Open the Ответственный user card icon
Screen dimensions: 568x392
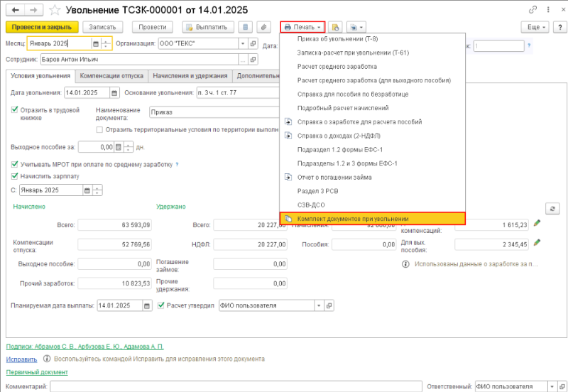(562, 386)
